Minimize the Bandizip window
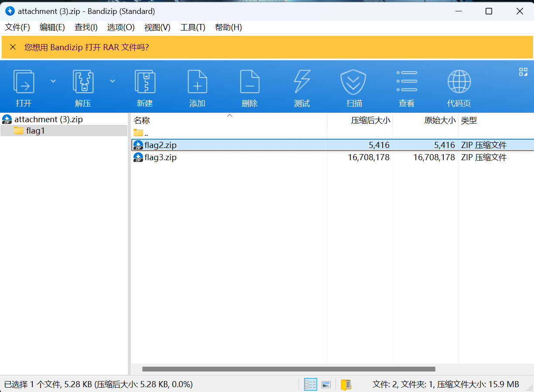534x392 pixels. pos(459,11)
